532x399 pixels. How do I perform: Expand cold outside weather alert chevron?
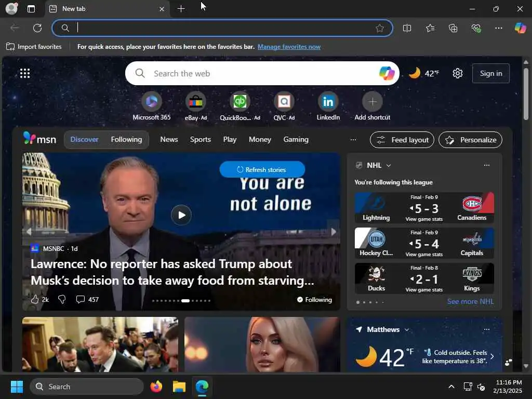click(493, 356)
